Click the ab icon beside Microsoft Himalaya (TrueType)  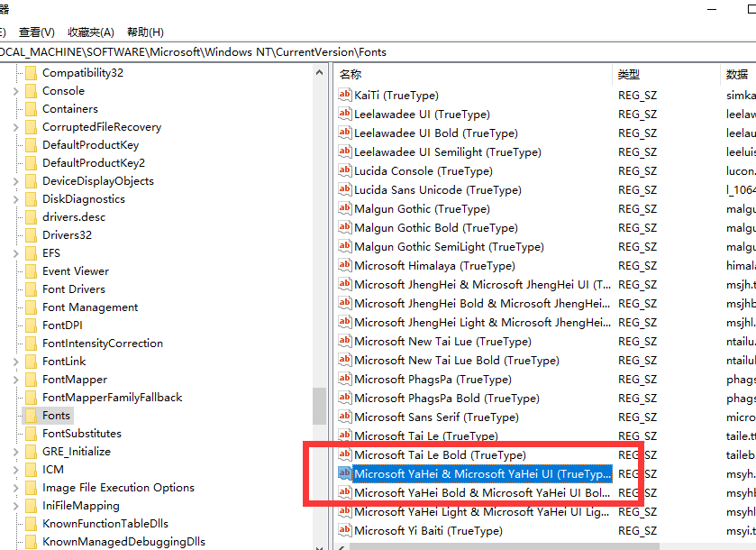click(344, 265)
